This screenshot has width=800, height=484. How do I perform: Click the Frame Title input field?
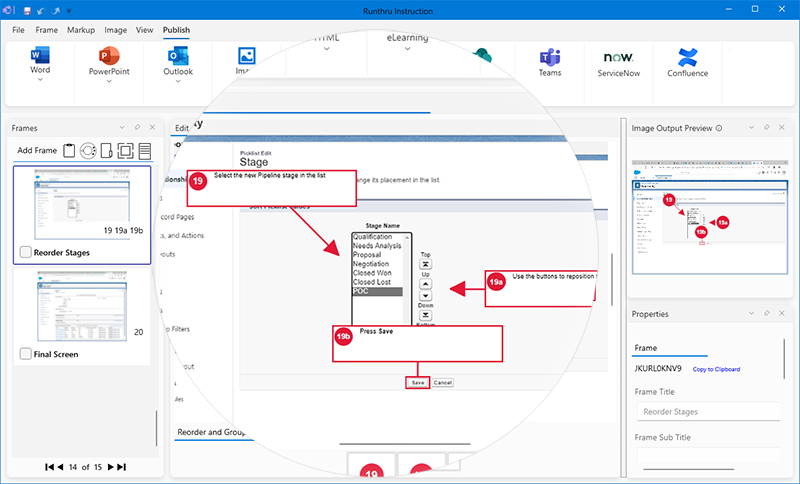pos(708,412)
